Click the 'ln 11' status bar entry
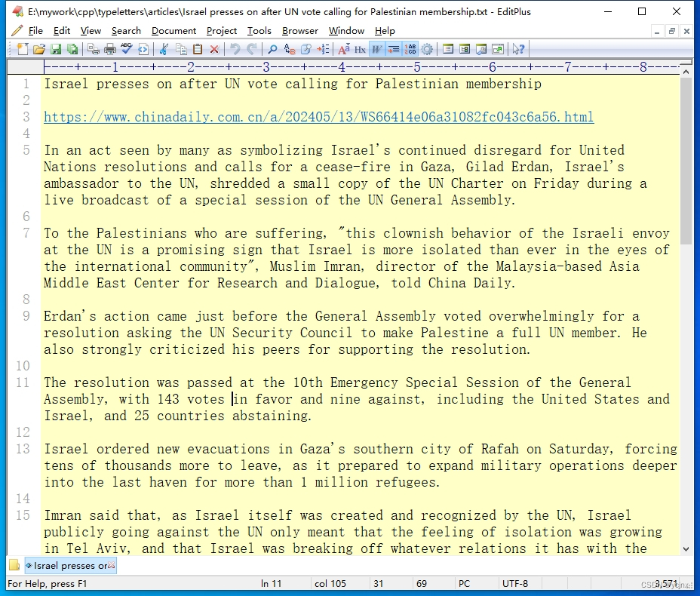The width and height of the screenshot is (700, 596). [272, 583]
